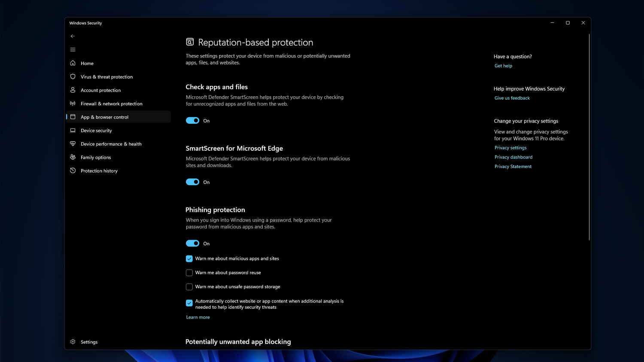Open the hamburger navigation menu
The height and width of the screenshot is (362, 644).
[x=73, y=50]
